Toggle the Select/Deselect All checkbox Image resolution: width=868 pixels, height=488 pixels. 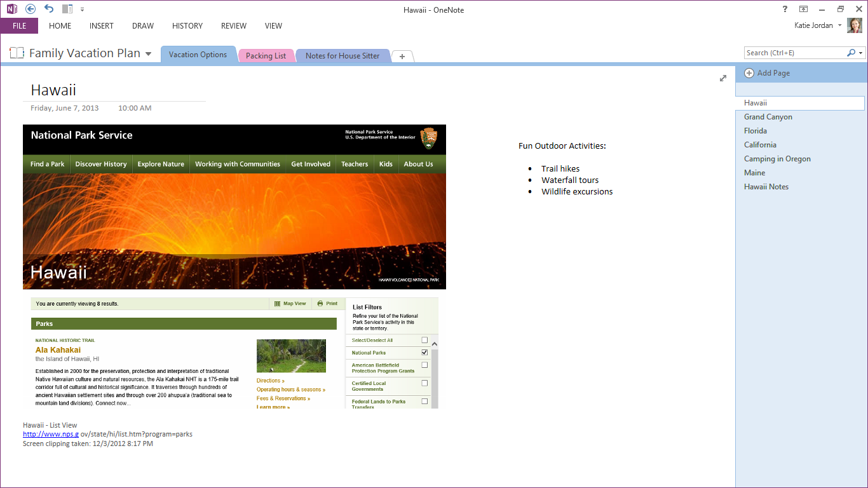[424, 340]
